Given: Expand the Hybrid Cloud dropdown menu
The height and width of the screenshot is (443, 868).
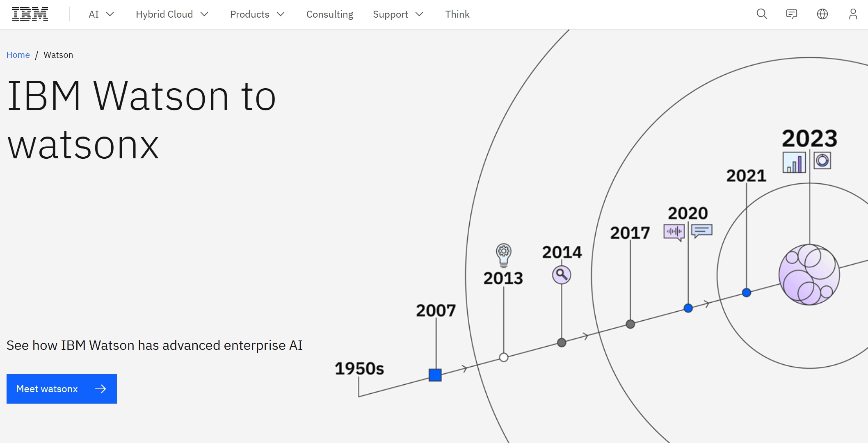Looking at the screenshot, I should pos(171,14).
